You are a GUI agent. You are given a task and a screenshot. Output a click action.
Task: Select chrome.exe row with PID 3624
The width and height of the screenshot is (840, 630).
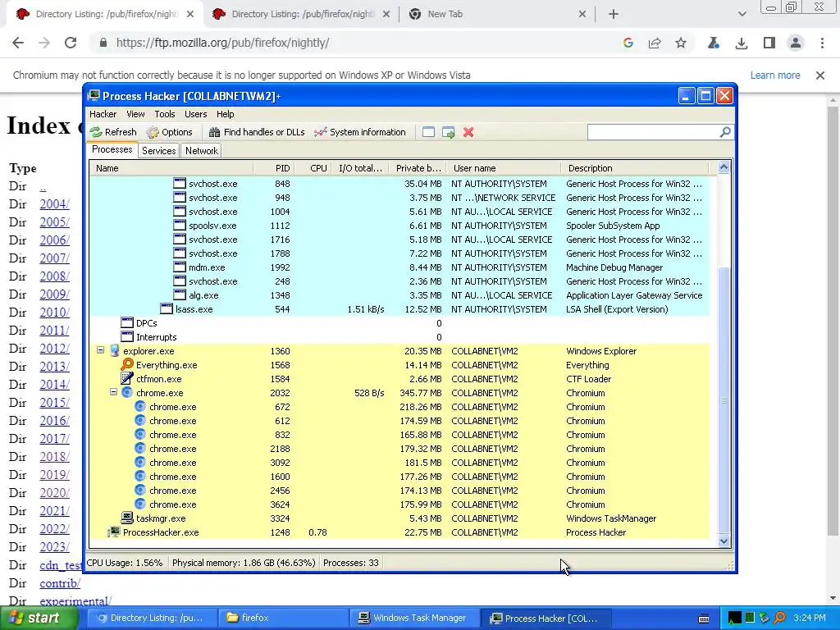[399, 504]
